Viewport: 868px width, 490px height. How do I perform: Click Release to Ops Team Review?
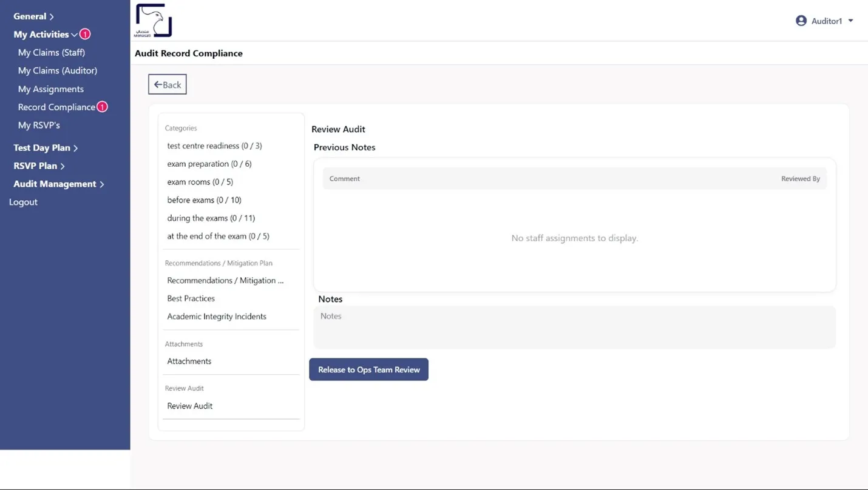pos(368,370)
